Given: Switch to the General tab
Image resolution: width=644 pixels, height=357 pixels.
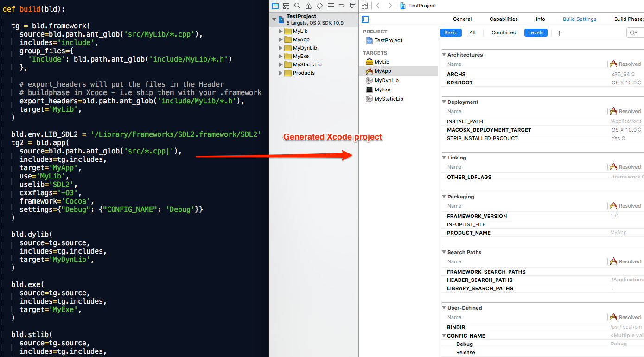Looking at the screenshot, I should tap(462, 19).
